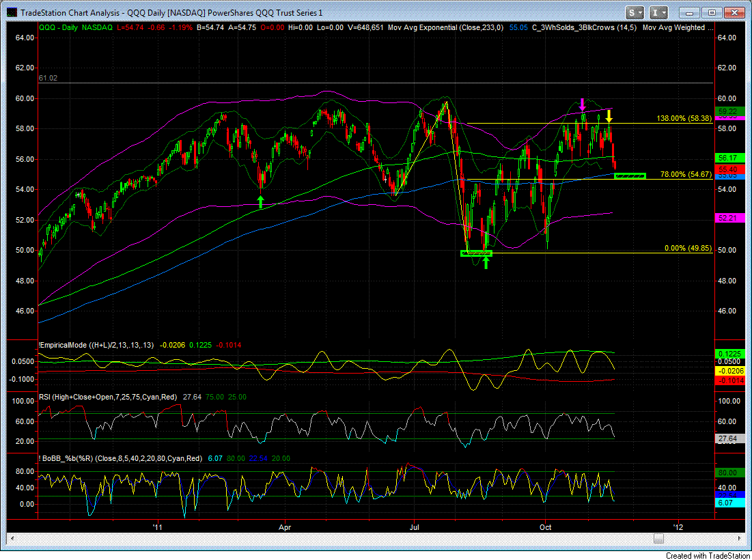Click the '25.00' value in the RSI header

pyautogui.click(x=237, y=397)
